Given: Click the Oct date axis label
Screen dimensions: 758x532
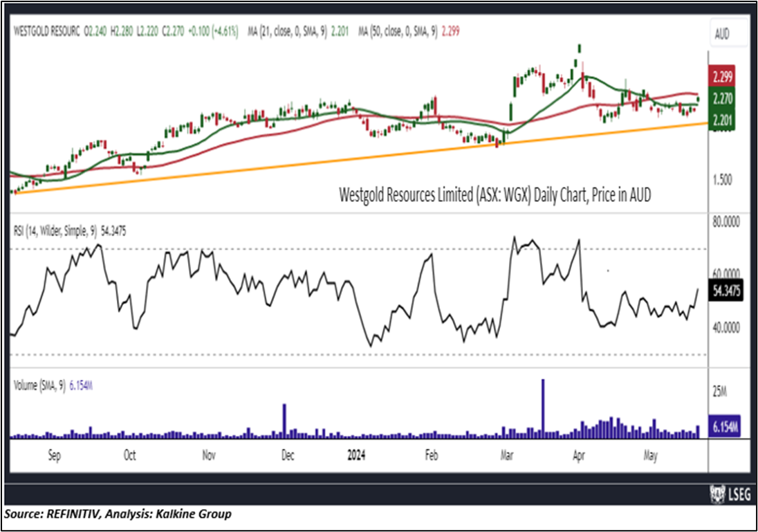Looking at the screenshot, I should 129,456.
